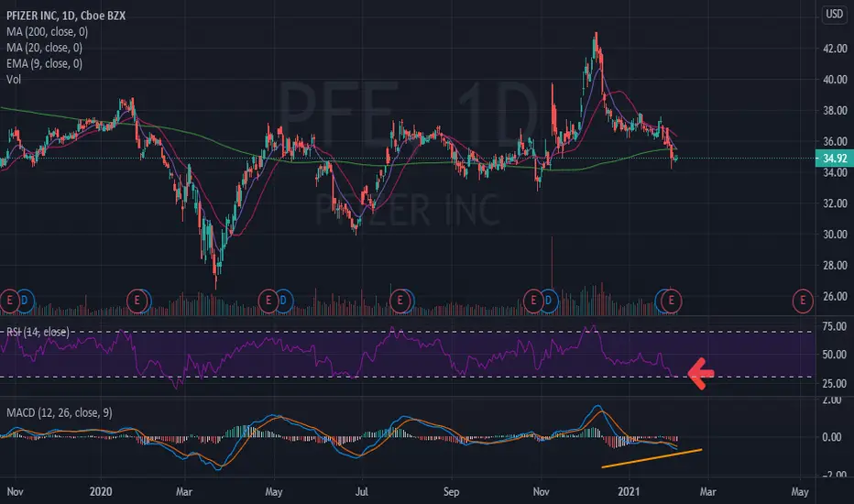854x504 pixels.
Task: Click the 38.00 price axis label
Action: click(835, 111)
